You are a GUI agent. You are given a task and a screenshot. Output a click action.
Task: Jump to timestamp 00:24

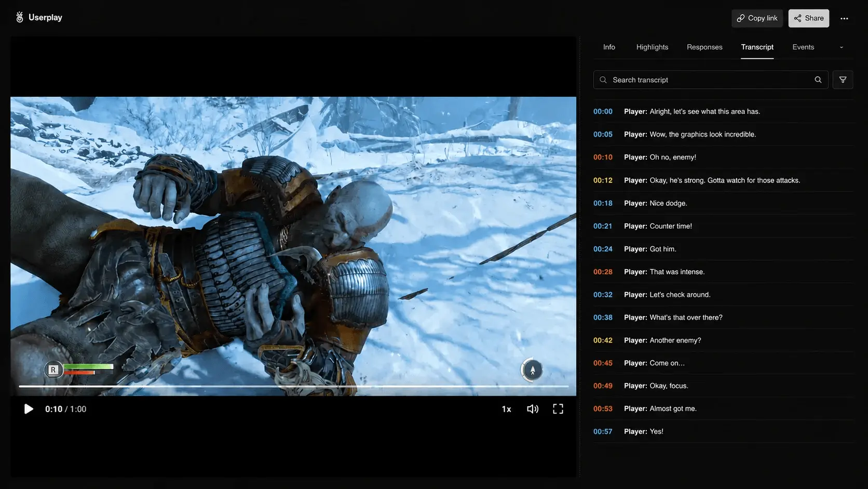[603, 249]
